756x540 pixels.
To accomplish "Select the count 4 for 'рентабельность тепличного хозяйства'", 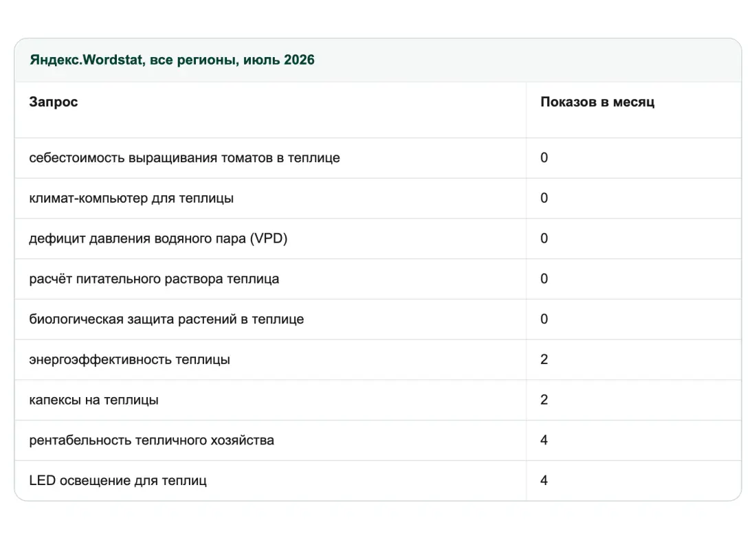I will 544,440.
